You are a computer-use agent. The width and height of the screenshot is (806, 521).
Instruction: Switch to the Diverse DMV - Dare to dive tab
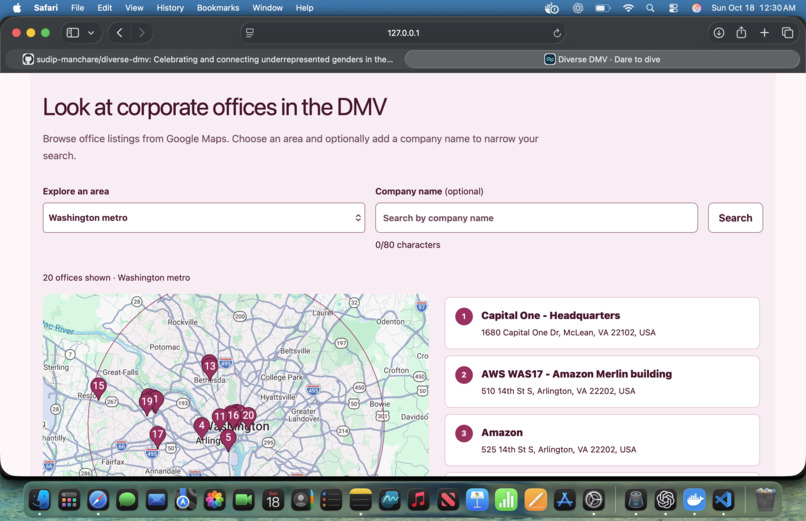coord(602,59)
